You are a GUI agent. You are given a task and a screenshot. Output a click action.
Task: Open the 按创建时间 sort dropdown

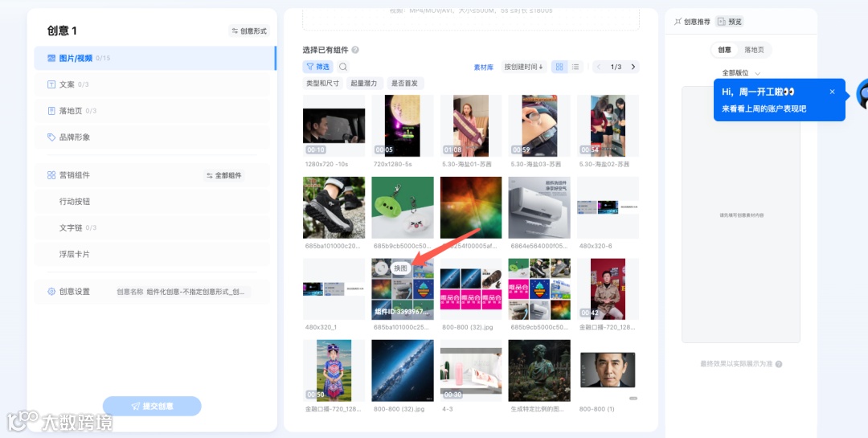[524, 67]
